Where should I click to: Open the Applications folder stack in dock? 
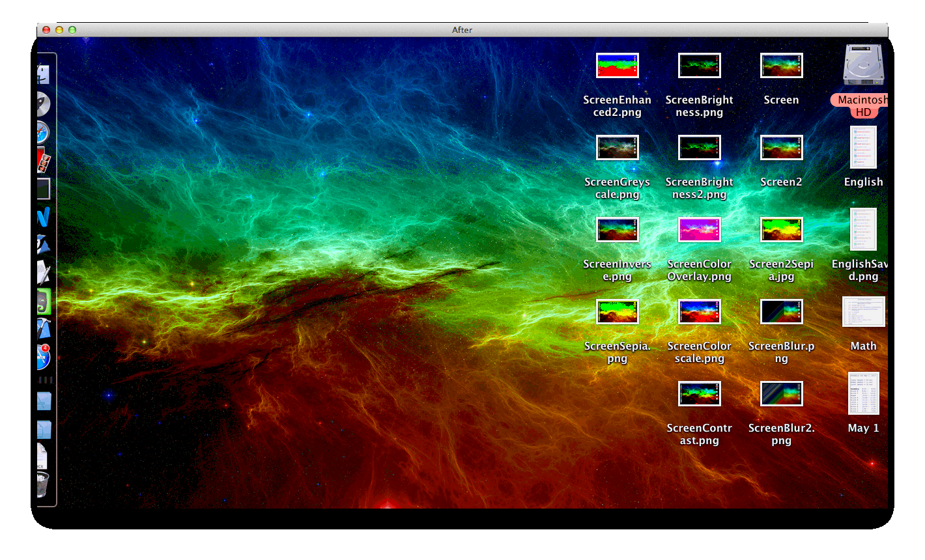(44, 401)
